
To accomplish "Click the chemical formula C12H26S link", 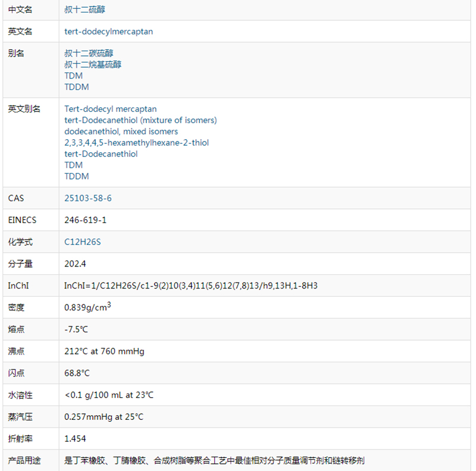I will [x=83, y=242].
